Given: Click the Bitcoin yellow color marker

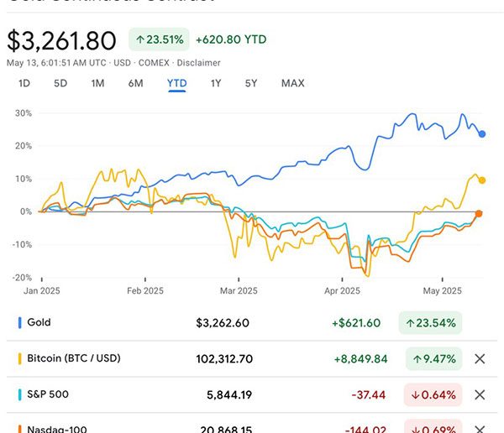Looking at the screenshot, I should click(x=20, y=359).
